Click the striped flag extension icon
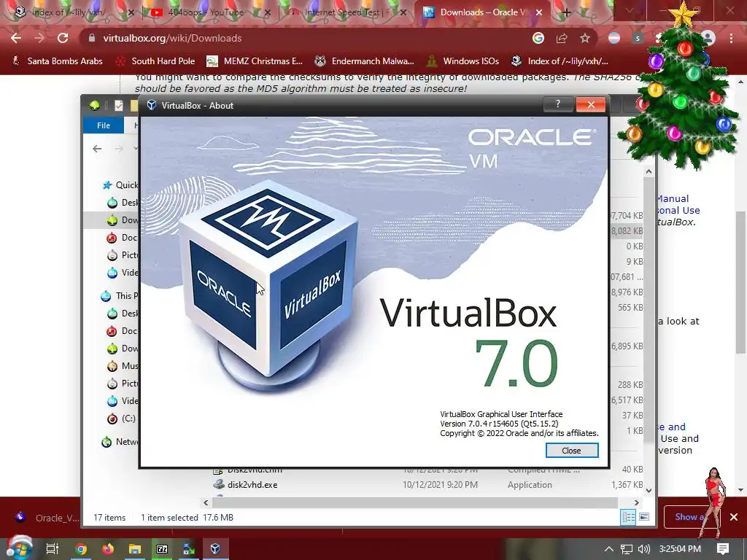The width and height of the screenshot is (747, 560). (x=614, y=38)
